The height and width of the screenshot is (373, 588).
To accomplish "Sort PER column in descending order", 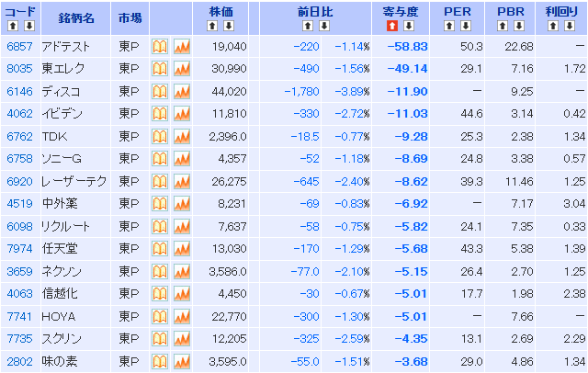I will [x=465, y=25].
